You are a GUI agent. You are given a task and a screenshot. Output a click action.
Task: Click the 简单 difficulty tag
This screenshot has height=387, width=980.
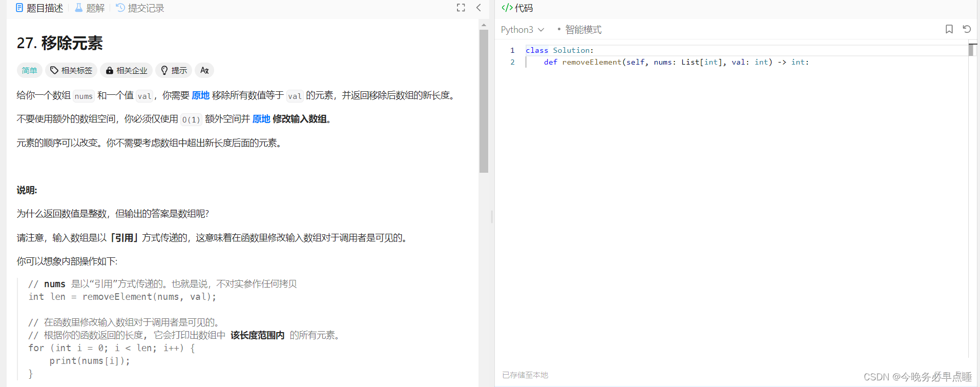(29, 70)
